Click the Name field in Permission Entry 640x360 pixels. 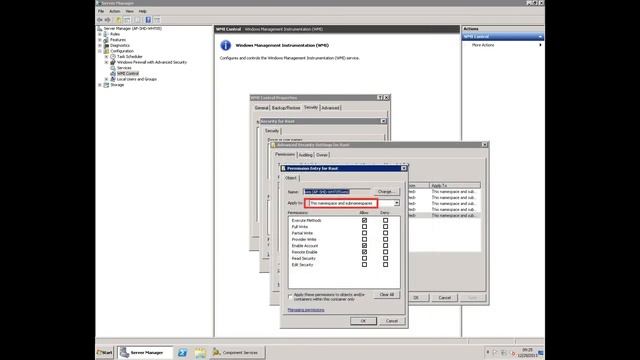tap(337, 191)
